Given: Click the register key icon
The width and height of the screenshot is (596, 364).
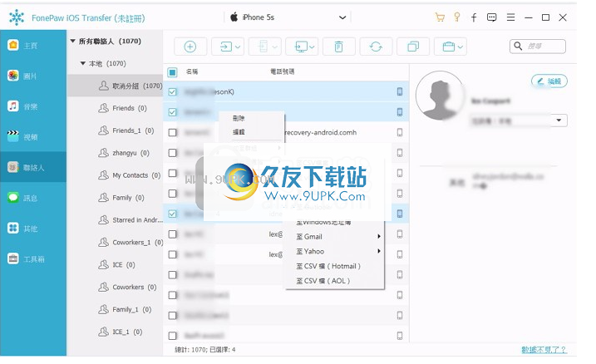Looking at the screenshot, I should [x=457, y=17].
